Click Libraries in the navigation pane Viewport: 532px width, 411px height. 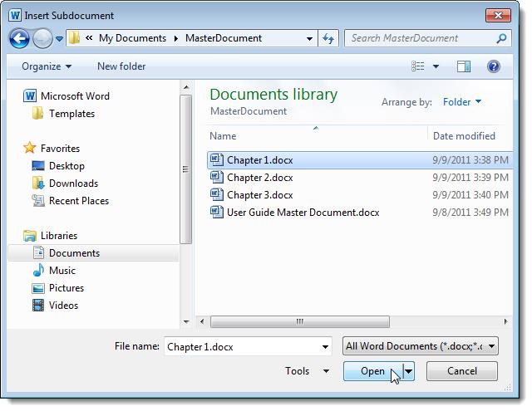50,236
